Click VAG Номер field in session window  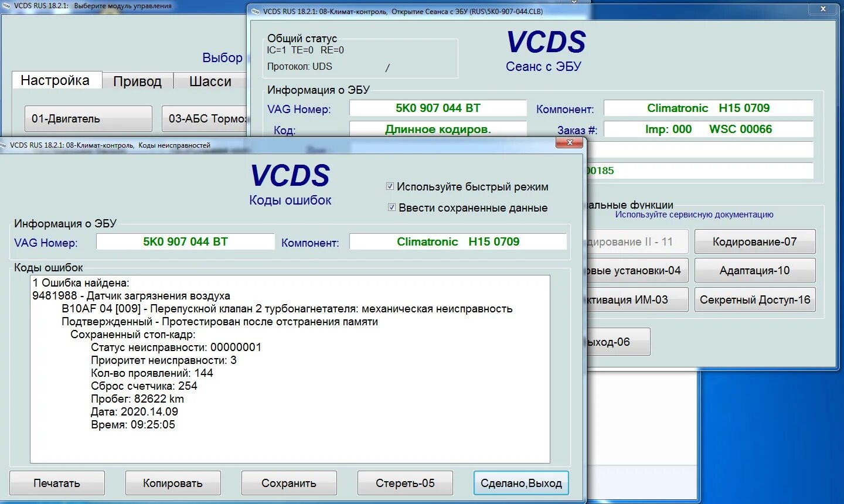click(438, 108)
